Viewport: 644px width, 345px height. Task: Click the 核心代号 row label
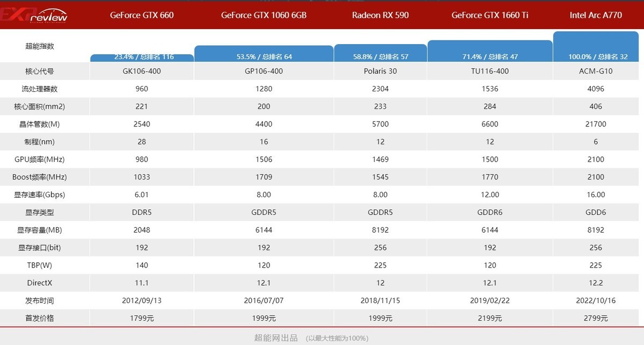[x=40, y=71]
